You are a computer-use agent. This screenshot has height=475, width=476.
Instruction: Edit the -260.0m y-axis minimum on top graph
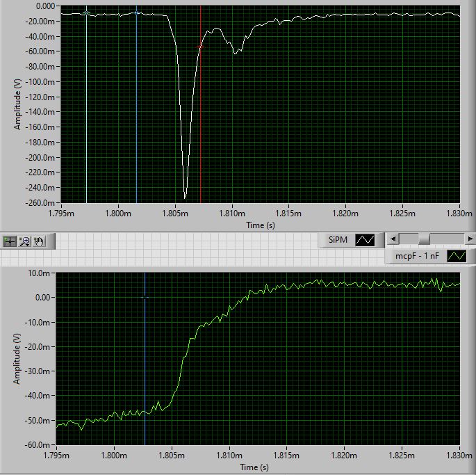[x=40, y=202]
